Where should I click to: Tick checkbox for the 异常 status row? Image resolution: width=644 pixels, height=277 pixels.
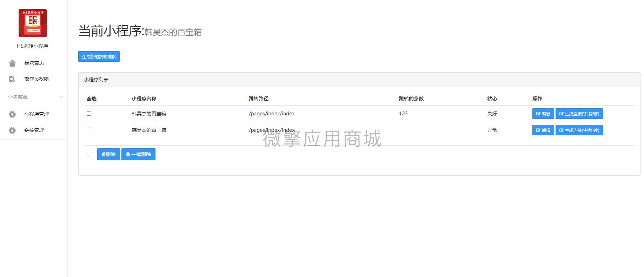[89, 130]
